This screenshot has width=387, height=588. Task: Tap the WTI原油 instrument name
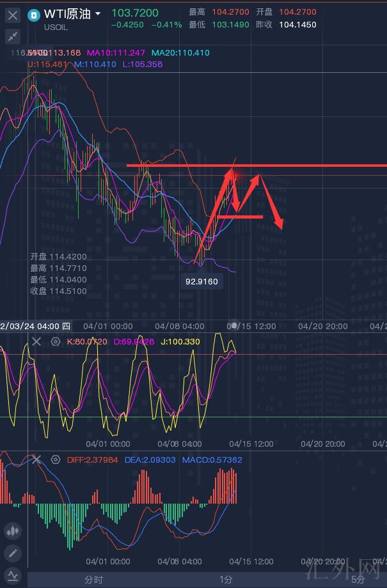click(x=67, y=14)
